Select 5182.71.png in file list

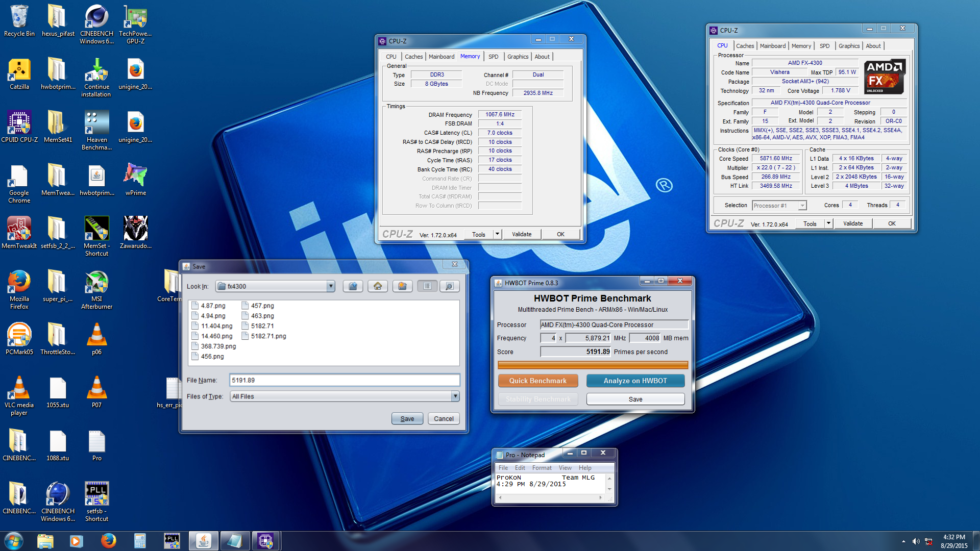[x=264, y=336]
